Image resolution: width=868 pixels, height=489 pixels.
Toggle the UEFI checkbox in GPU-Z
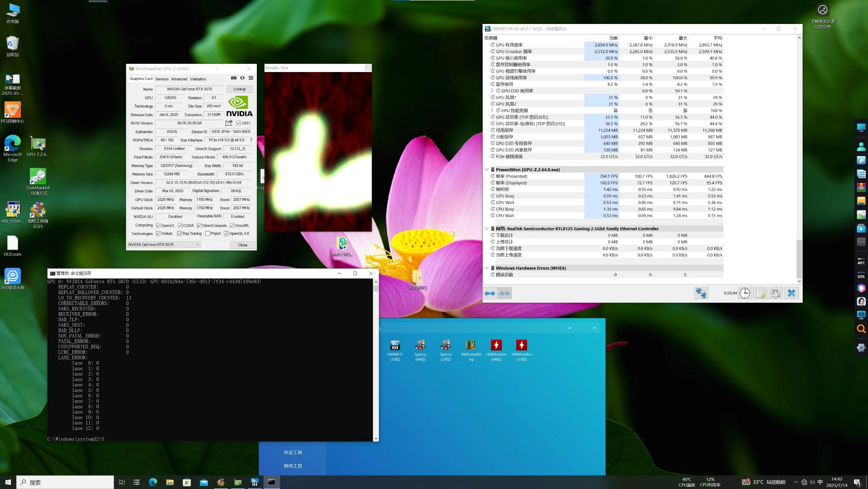239,123
